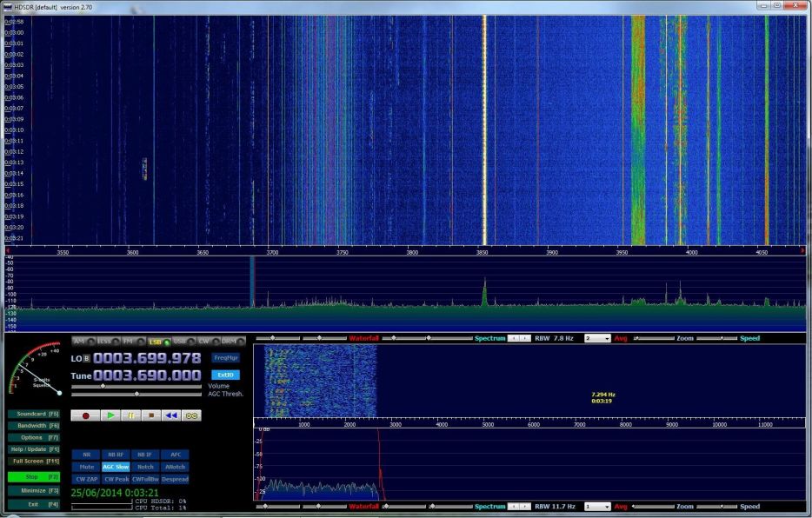Enable loop playback with the infinity icon
The height and width of the screenshot is (518, 812).
191,415
